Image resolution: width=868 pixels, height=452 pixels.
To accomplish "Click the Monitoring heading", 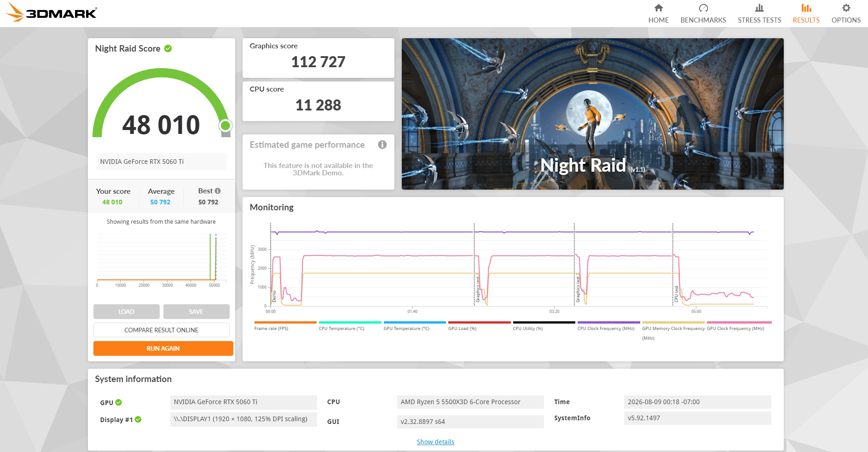I will point(272,207).
